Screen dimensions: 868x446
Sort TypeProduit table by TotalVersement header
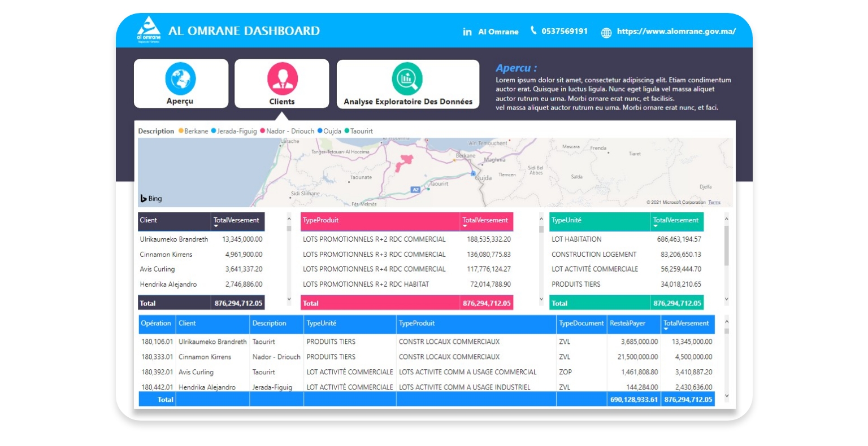pos(485,221)
